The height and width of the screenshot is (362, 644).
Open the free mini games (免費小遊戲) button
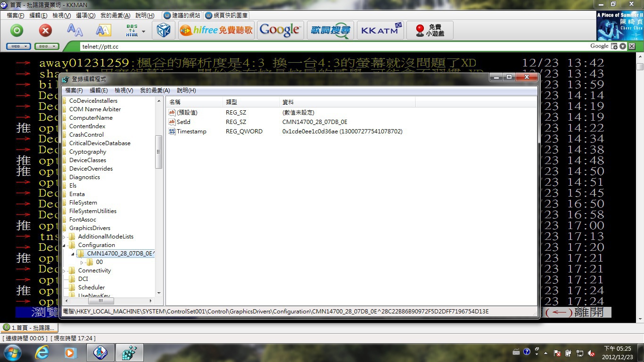click(429, 30)
